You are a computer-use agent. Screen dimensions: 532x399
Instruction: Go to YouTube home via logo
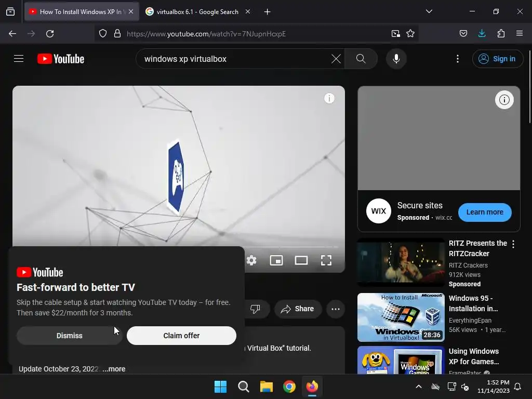[61, 59]
